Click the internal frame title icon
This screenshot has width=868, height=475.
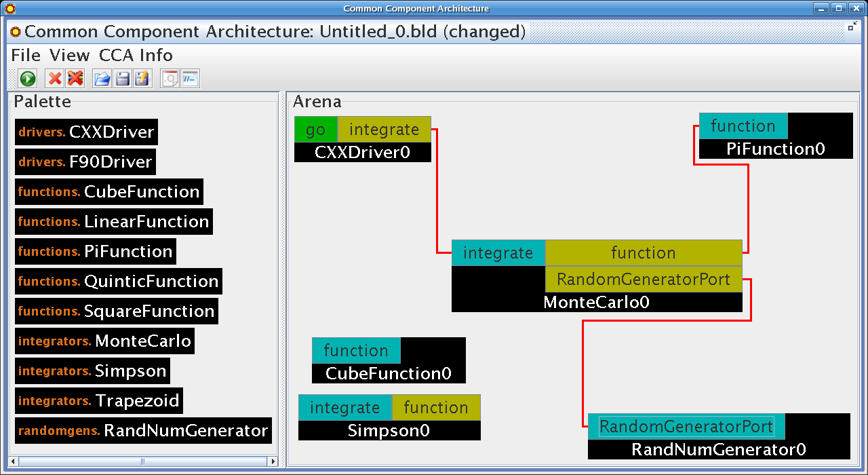pos(16,32)
